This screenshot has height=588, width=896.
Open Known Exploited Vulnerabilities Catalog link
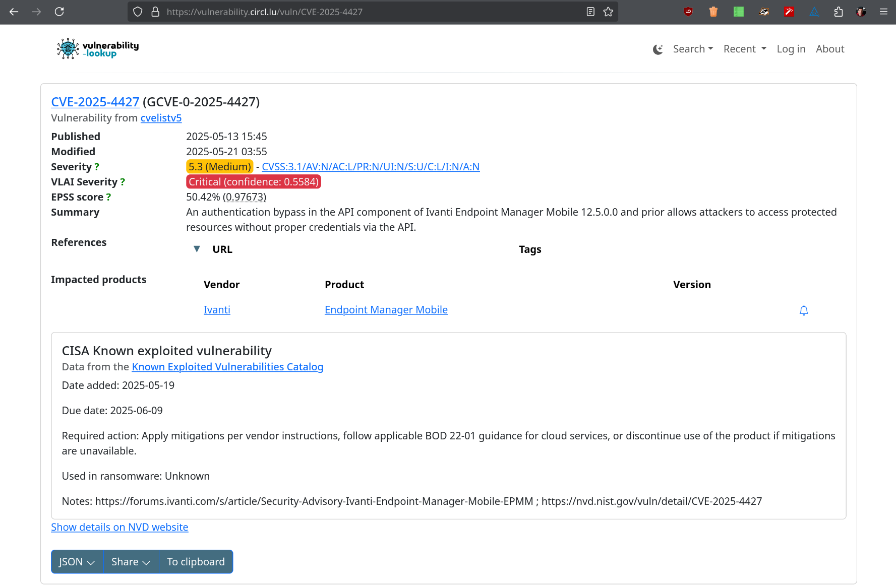[x=227, y=367]
